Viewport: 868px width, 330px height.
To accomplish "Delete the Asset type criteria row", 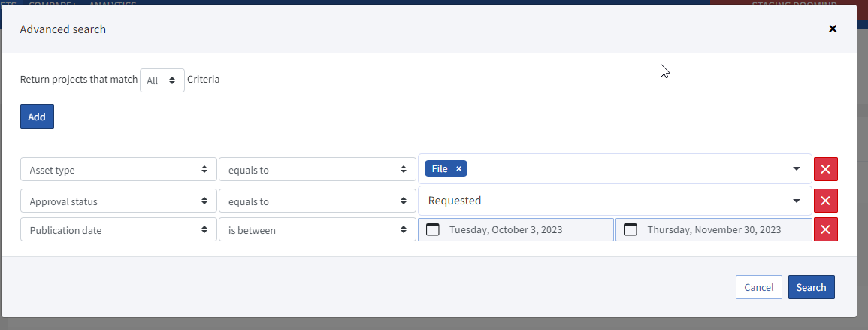I will click(x=825, y=170).
